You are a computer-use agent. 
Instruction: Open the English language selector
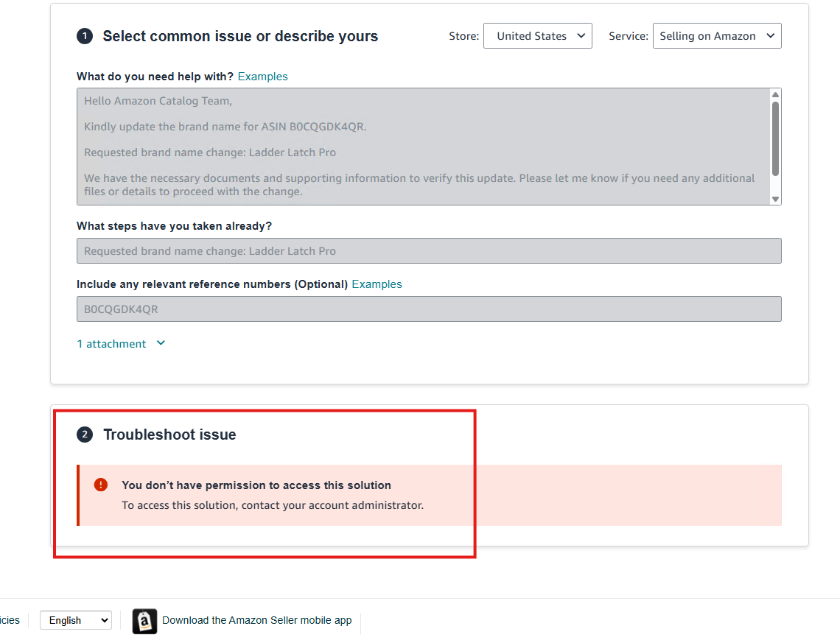click(75, 620)
